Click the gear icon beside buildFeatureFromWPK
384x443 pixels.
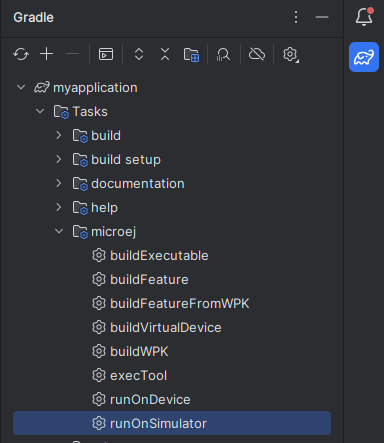pos(99,303)
